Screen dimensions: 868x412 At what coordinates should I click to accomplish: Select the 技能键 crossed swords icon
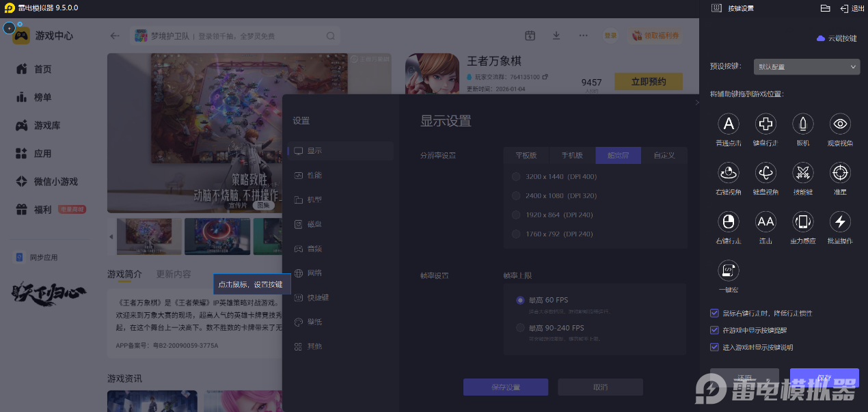pos(803,173)
